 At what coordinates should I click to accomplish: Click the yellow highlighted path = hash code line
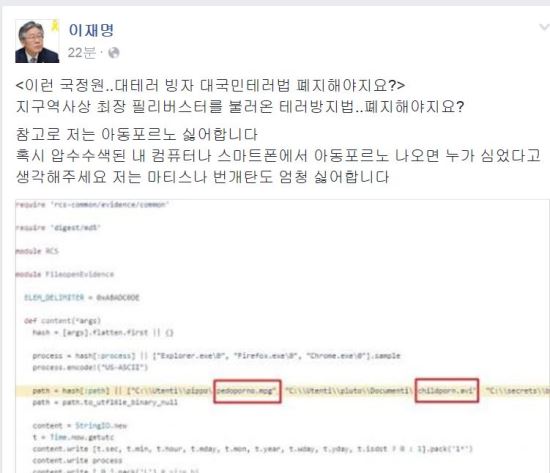[x=282, y=391]
